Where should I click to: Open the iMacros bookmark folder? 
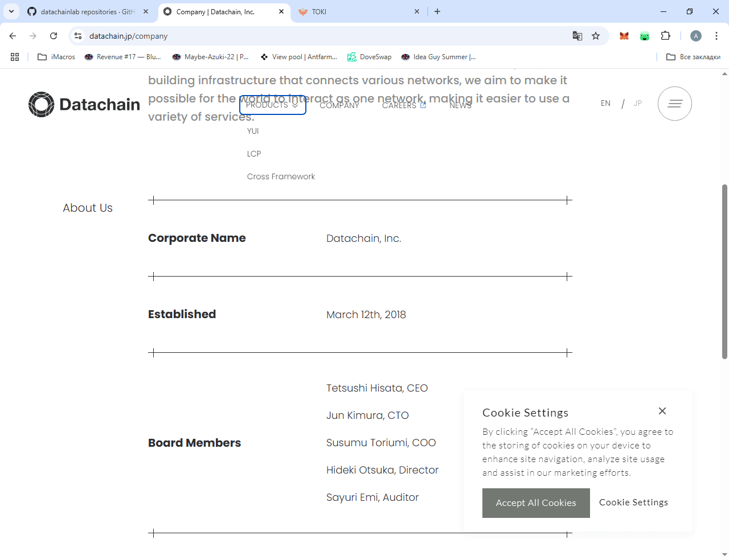click(56, 57)
